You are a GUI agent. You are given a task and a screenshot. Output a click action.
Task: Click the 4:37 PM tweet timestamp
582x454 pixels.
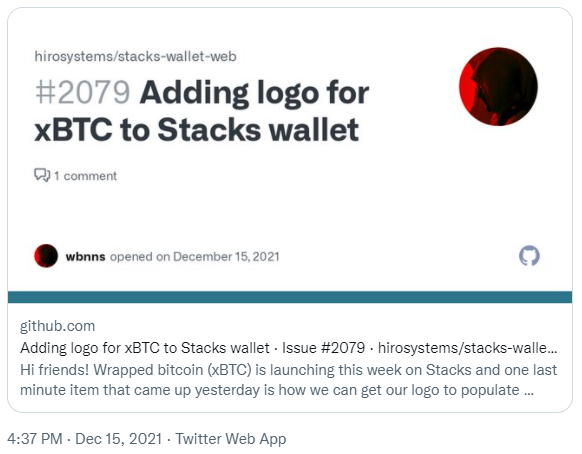35,439
